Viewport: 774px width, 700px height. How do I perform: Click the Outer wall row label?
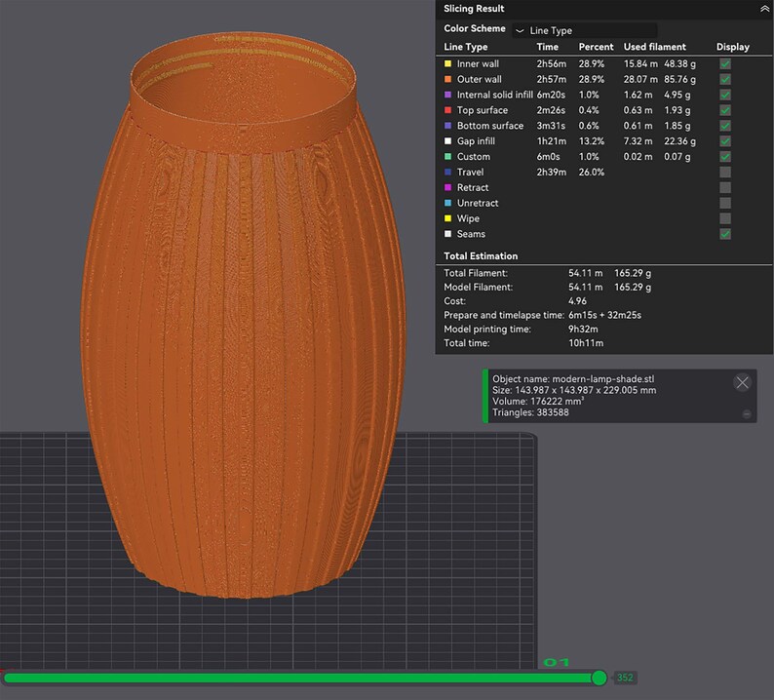479,79
